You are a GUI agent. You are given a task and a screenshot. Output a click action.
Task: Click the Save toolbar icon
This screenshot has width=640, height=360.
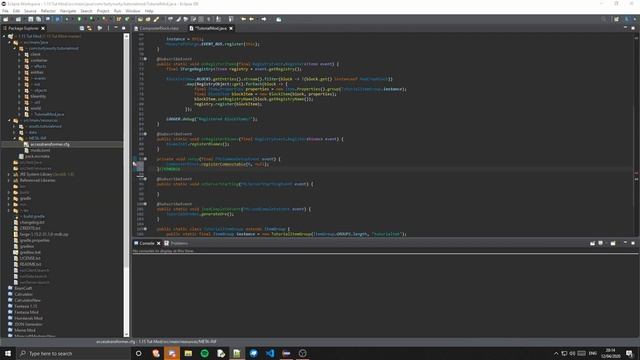tap(31, 19)
